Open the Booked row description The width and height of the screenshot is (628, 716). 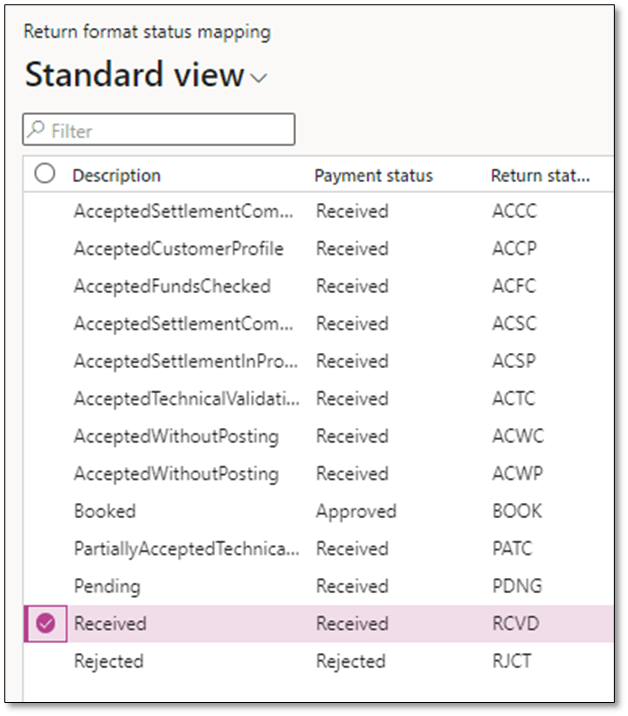[x=104, y=511]
